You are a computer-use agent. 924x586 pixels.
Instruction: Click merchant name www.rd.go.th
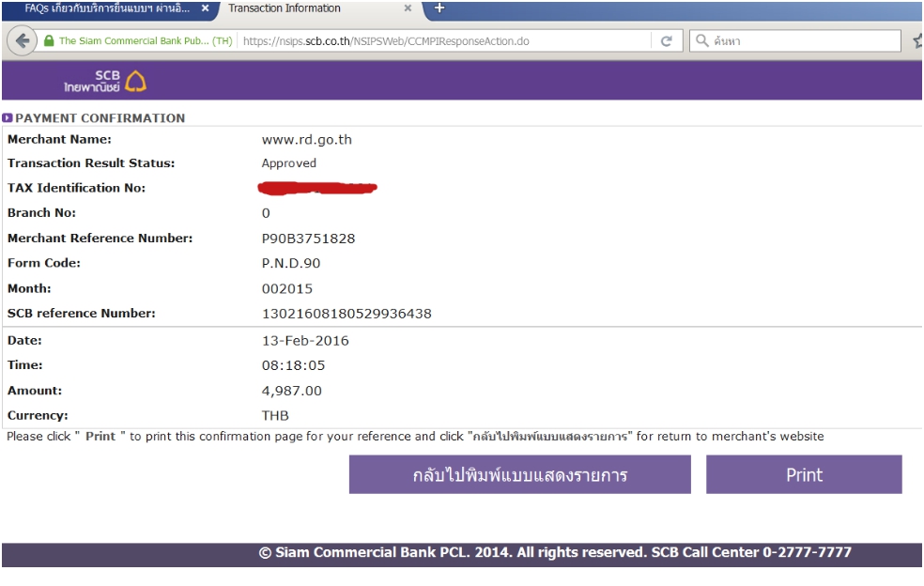(x=306, y=140)
